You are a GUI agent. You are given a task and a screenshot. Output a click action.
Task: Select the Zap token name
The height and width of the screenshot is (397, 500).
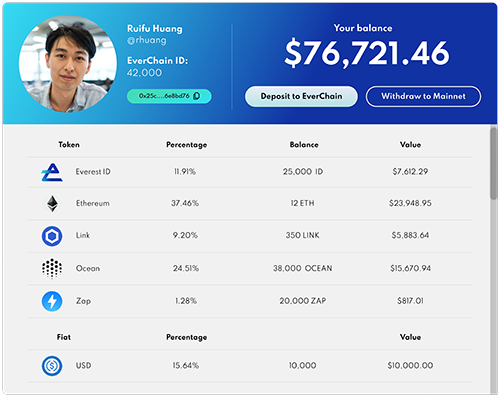(83, 301)
